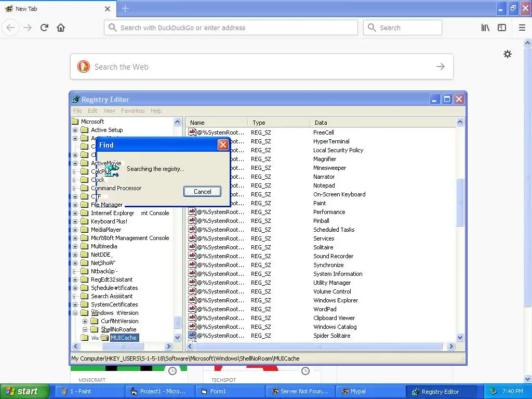Screen dimensions: 532x399
Task: Expand the Multimedia tree node
Action: 75,246
